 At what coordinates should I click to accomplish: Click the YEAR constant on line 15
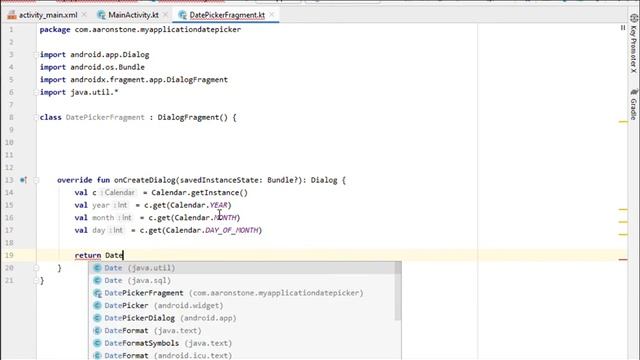point(219,205)
